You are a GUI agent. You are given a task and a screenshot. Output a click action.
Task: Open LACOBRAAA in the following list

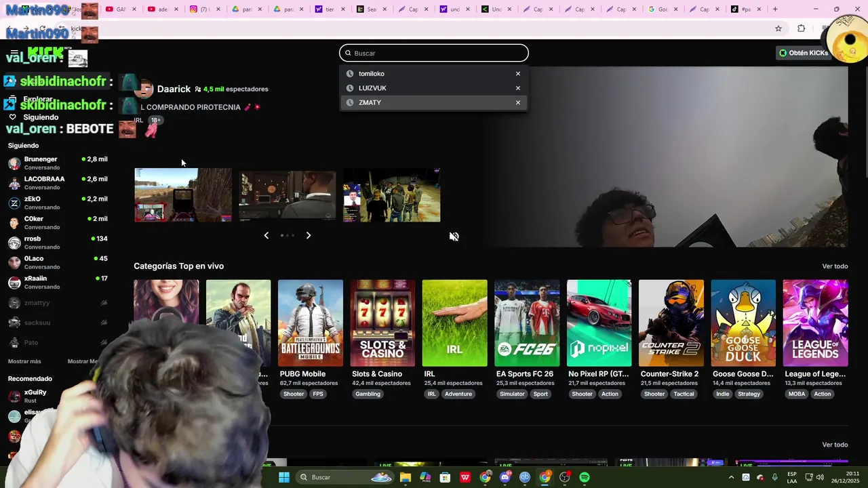[58, 183]
